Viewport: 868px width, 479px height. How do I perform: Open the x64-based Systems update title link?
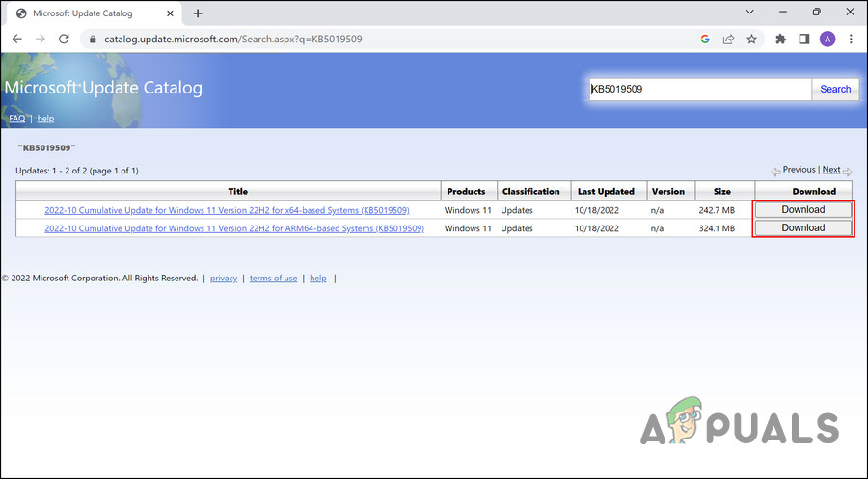[x=227, y=210]
